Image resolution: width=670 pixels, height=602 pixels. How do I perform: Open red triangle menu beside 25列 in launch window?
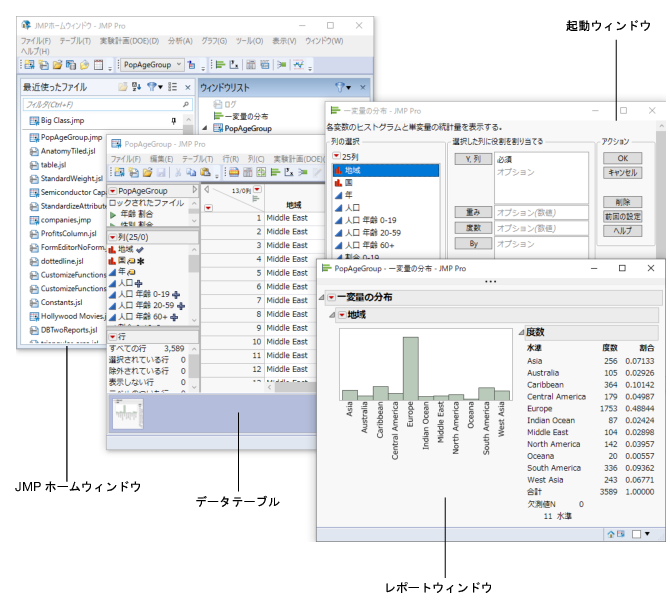336,156
